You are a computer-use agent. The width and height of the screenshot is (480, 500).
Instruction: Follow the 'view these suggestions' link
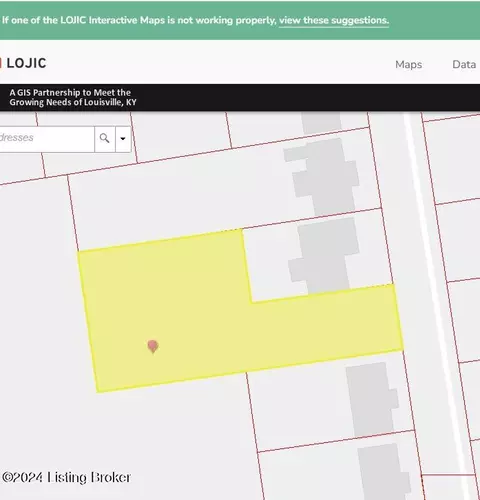[x=334, y=20]
